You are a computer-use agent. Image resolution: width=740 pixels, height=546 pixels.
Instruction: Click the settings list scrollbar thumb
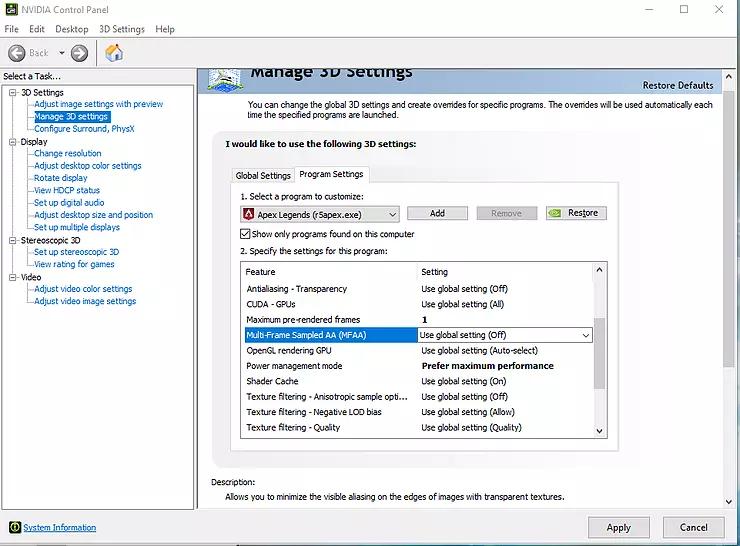[x=599, y=353]
